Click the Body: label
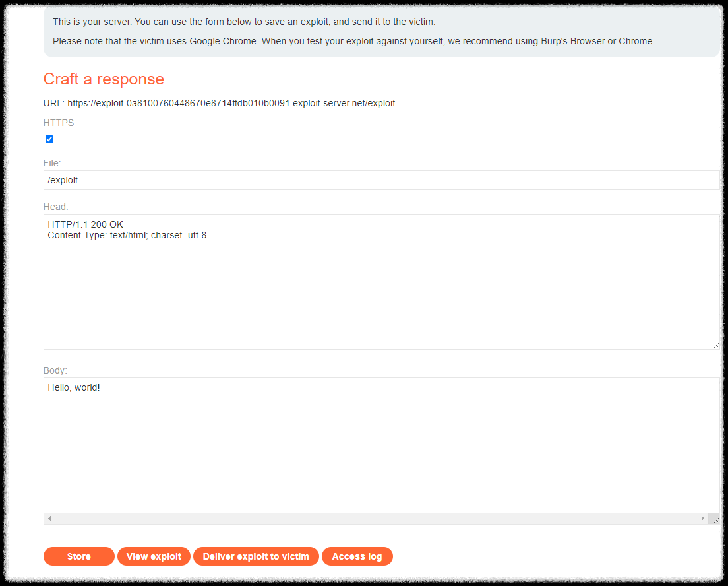This screenshot has width=728, height=586. coord(55,370)
